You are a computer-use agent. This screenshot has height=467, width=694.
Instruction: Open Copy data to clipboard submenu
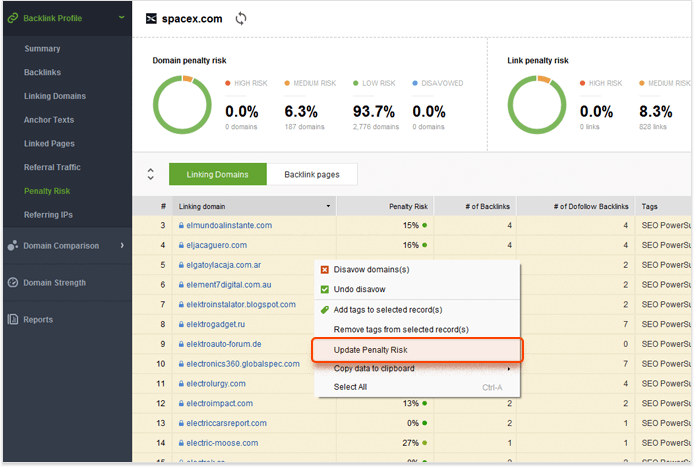coord(417,369)
